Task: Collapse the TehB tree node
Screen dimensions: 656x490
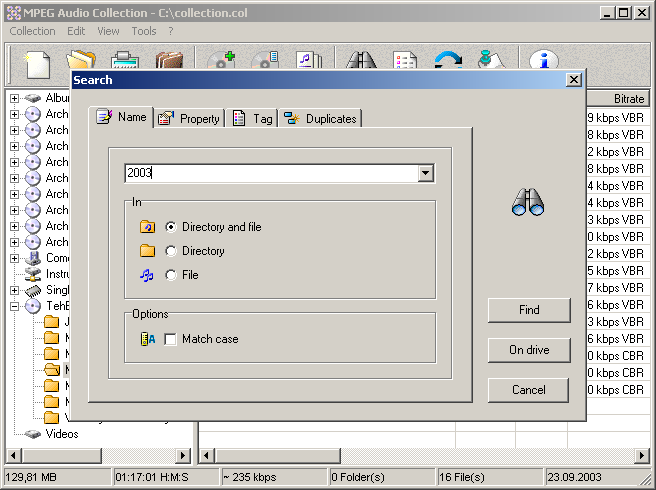Action: pos(15,306)
